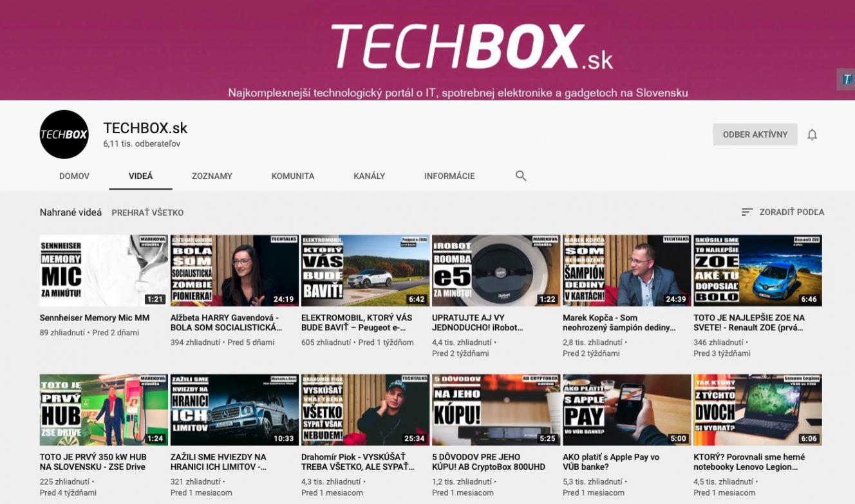Screen dimensions: 855x504
Task: Click '605 zhliadnutí • Pred 1 týždňom' text
Action: click(357, 342)
